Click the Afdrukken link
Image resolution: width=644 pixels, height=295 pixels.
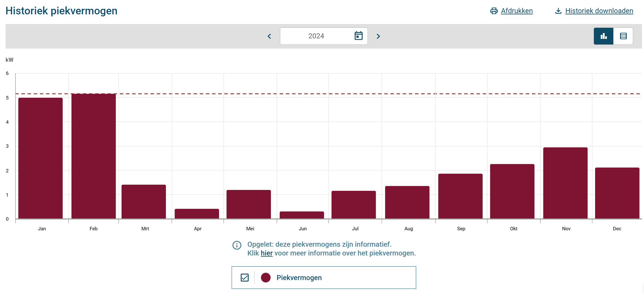(517, 11)
